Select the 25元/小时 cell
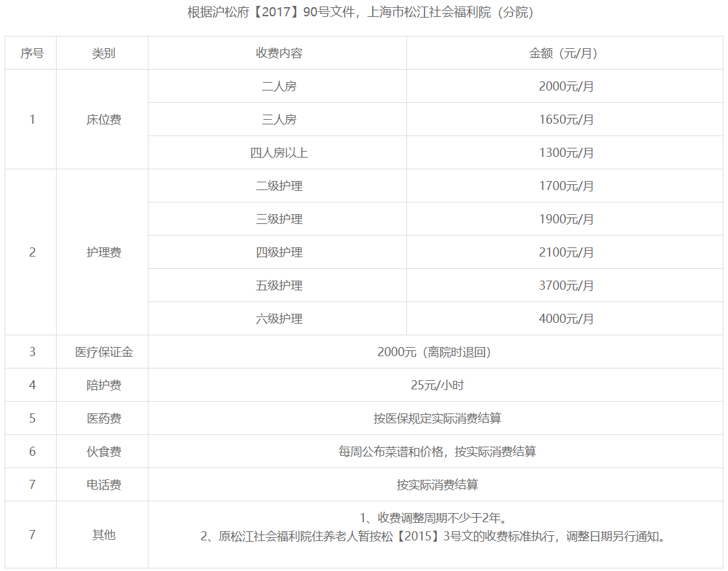This screenshot has height=571, width=728. (436, 385)
